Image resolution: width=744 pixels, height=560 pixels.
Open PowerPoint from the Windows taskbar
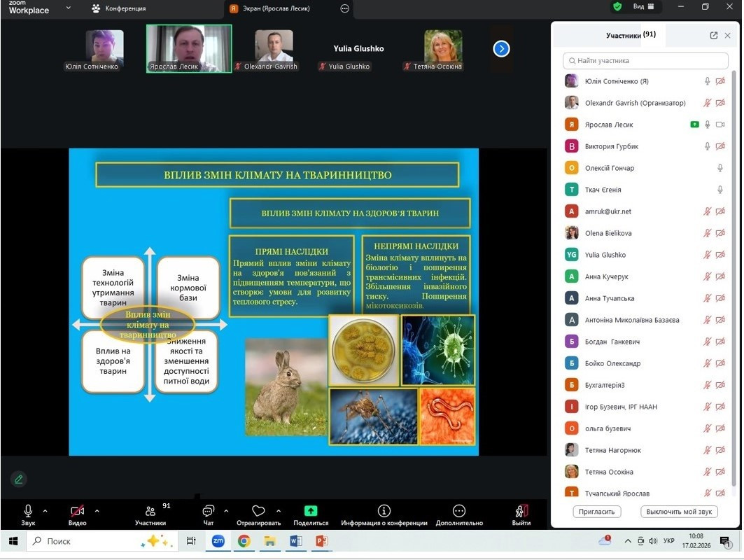pos(321,541)
